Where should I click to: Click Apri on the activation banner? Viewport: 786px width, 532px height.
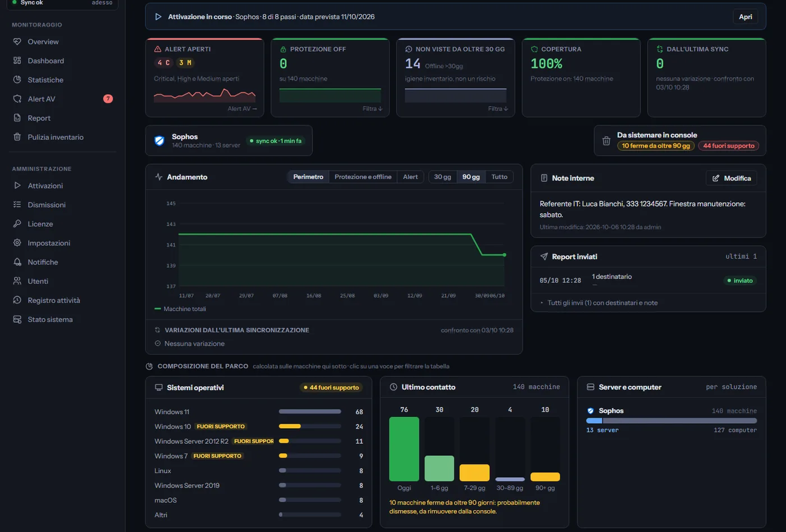click(746, 17)
